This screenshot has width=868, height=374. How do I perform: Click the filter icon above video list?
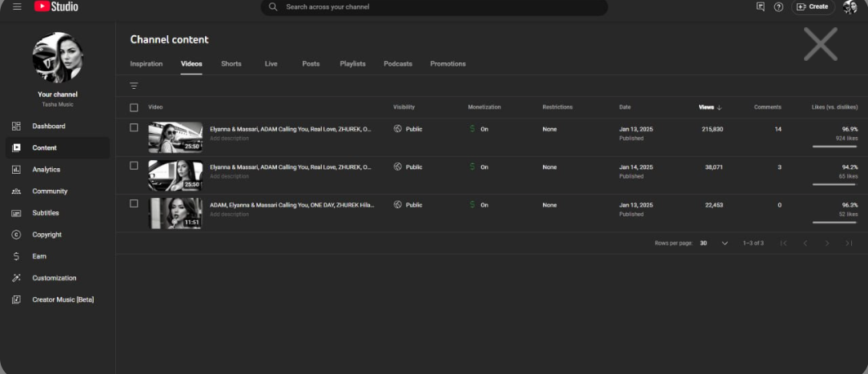tap(134, 86)
